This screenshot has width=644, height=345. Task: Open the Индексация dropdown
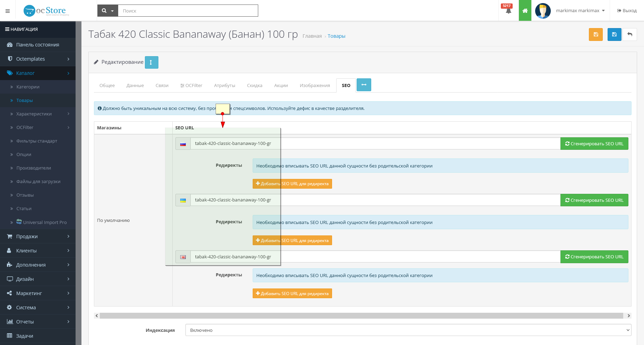[408, 330]
